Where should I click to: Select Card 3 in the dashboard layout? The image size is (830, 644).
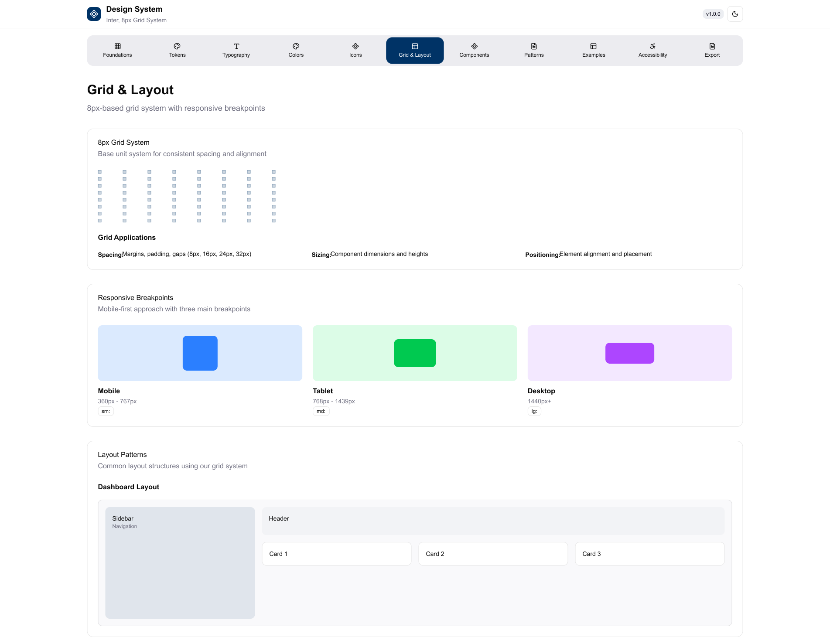click(x=650, y=554)
